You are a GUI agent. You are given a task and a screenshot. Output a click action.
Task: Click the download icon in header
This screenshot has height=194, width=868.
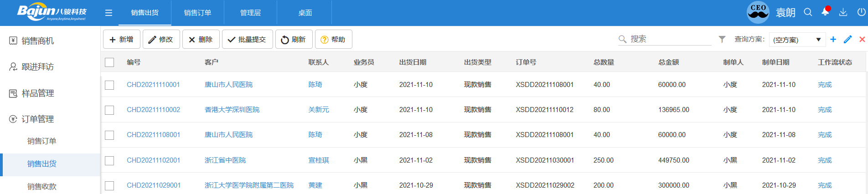(843, 12)
